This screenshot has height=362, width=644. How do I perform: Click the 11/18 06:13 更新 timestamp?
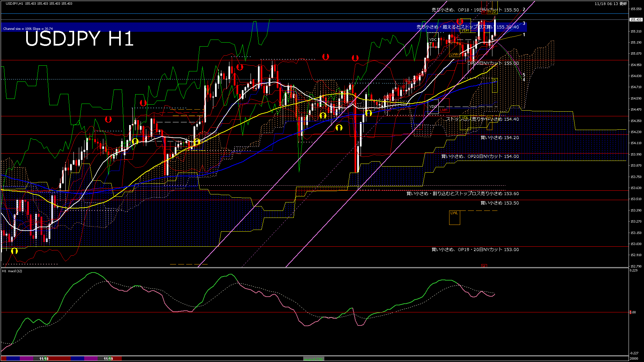coord(610,4)
